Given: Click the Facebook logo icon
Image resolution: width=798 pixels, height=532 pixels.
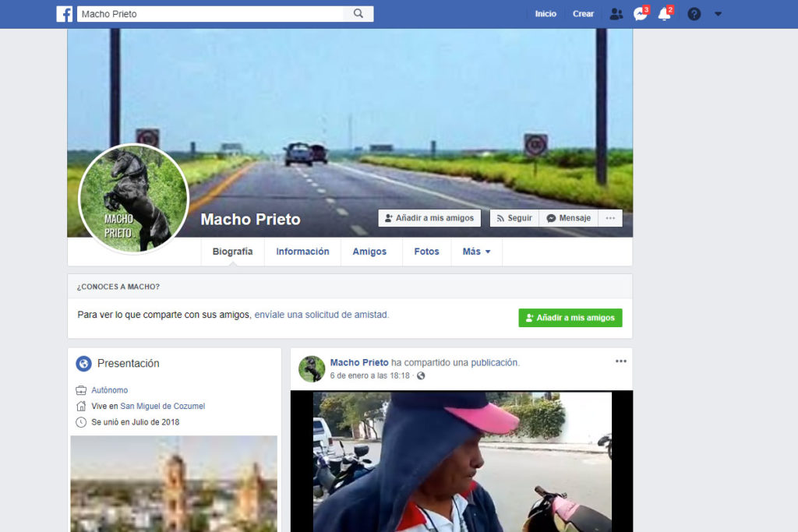Looking at the screenshot, I should click(64, 14).
